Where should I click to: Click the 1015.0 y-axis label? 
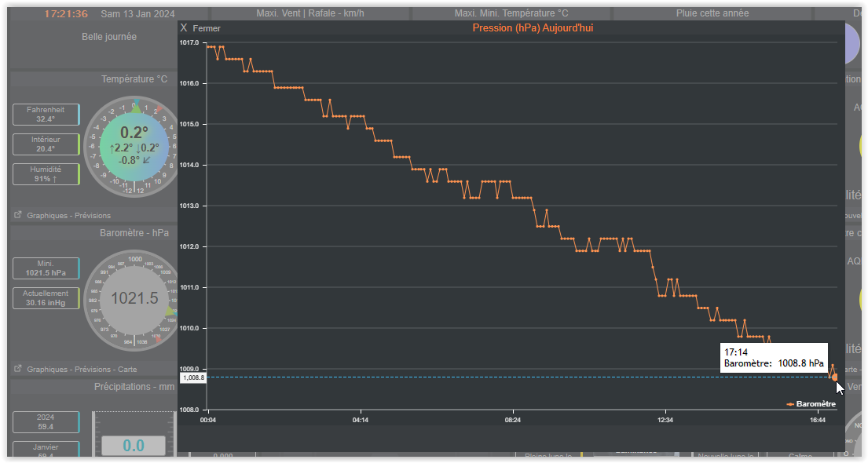189,125
